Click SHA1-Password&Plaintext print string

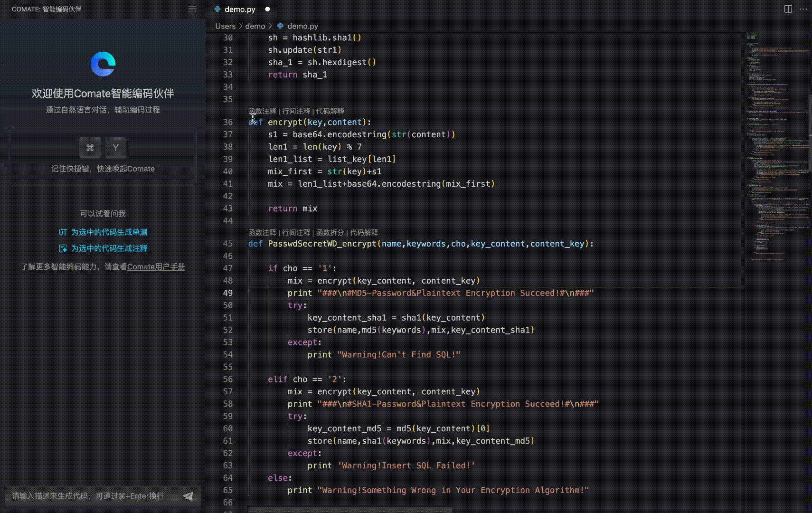click(x=458, y=404)
